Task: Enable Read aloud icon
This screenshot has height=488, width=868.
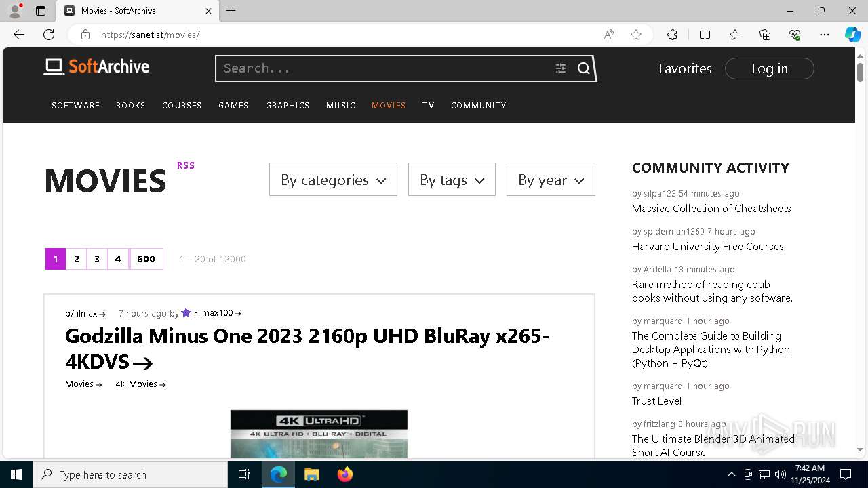Action: [x=609, y=35]
